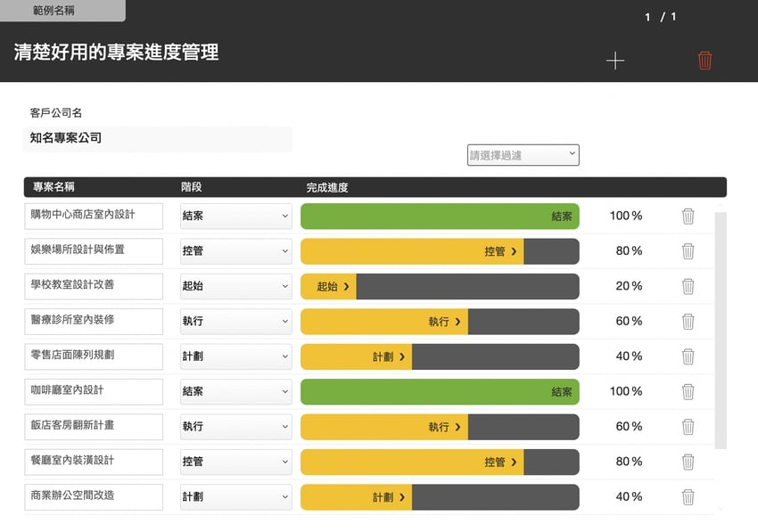Delete the 咖啡廳室內設計 project row
Screen dimensions: 758x532
point(688,391)
